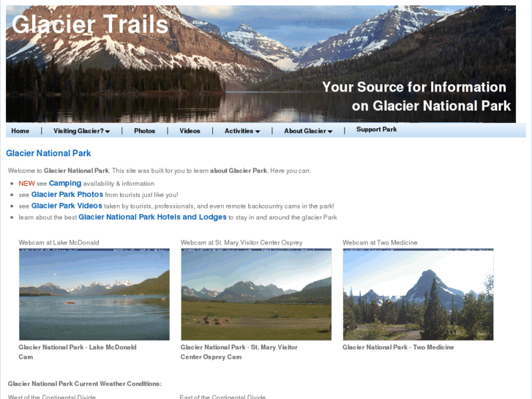Open the Glacier Park Videos link

pyautogui.click(x=67, y=206)
